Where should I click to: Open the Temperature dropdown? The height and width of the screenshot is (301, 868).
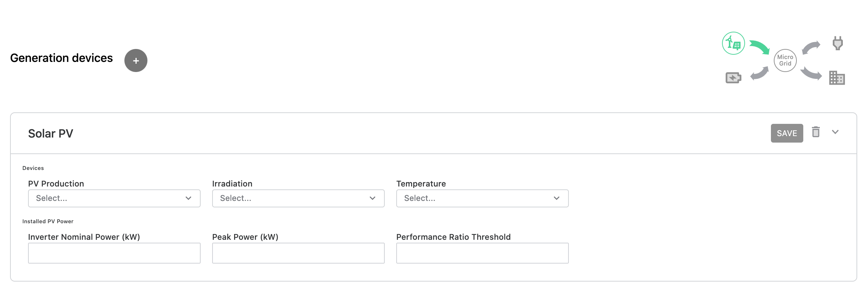tap(483, 198)
